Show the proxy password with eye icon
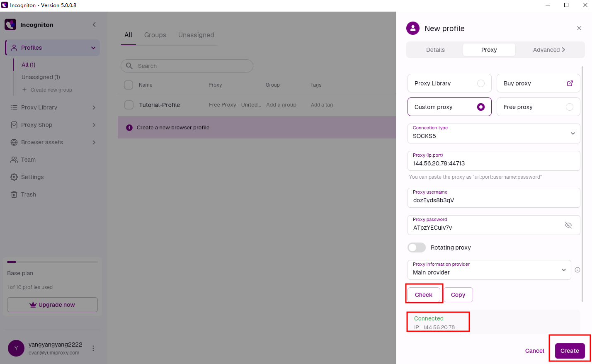 pyautogui.click(x=568, y=225)
